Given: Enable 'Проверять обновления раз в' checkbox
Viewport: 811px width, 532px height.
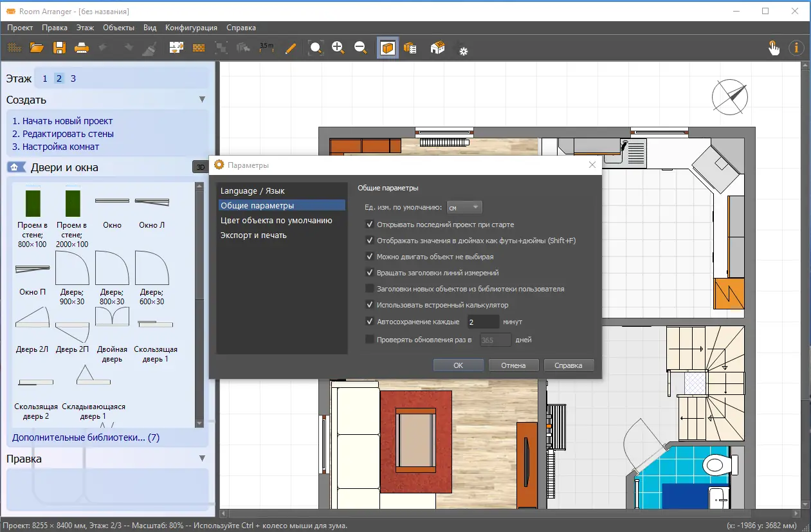Looking at the screenshot, I should point(370,340).
